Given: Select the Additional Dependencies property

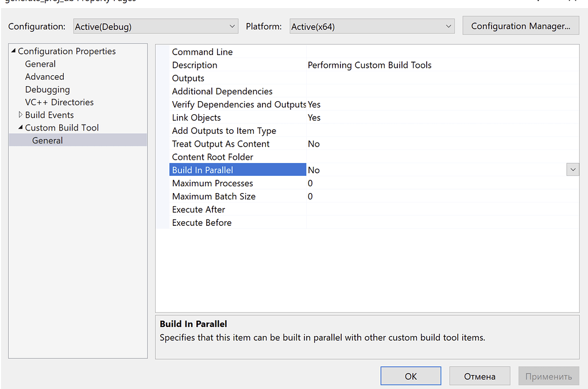Looking at the screenshot, I should (x=222, y=91).
